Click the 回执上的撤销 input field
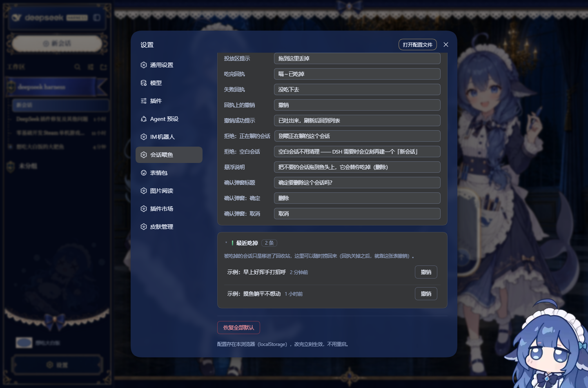 point(357,105)
